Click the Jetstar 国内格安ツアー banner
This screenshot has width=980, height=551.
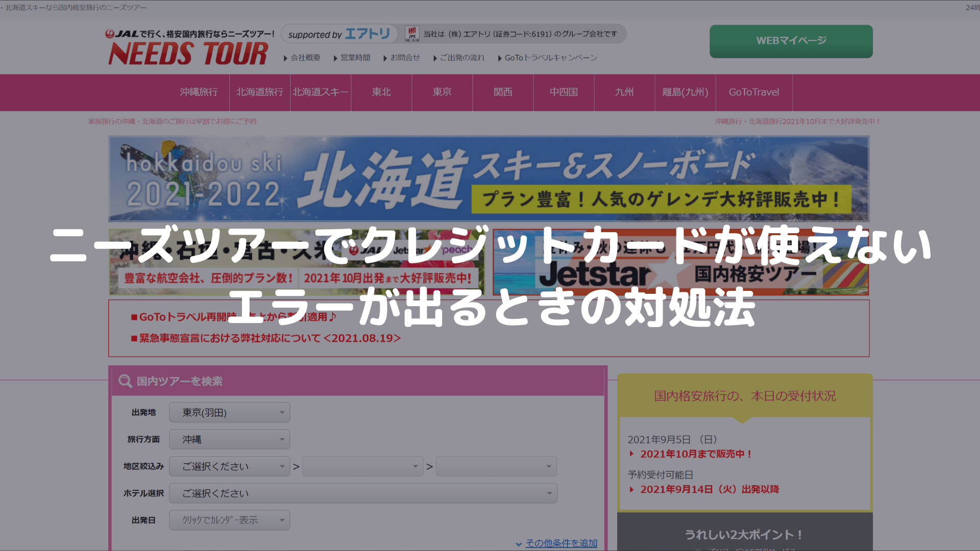click(681, 262)
